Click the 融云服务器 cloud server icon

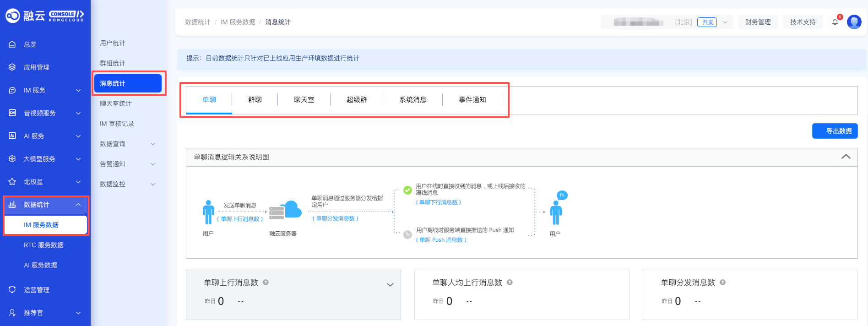tap(285, 211)
